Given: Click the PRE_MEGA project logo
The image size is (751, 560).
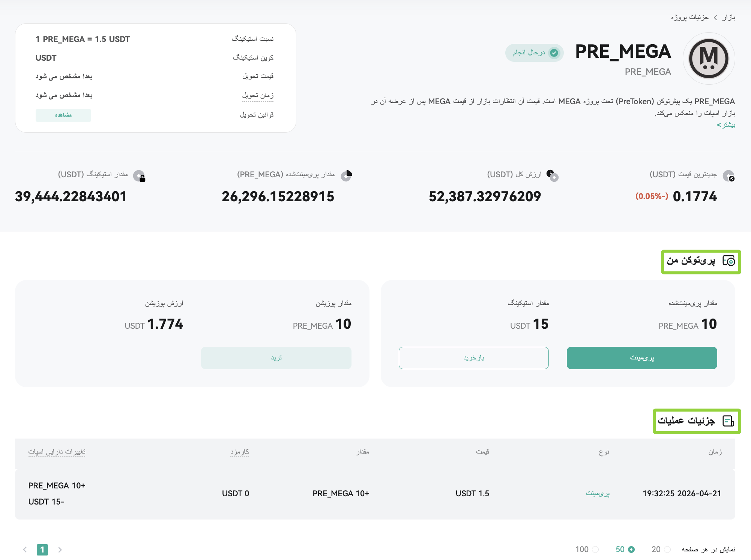Looking at the screenshot, I should (709, 58).
